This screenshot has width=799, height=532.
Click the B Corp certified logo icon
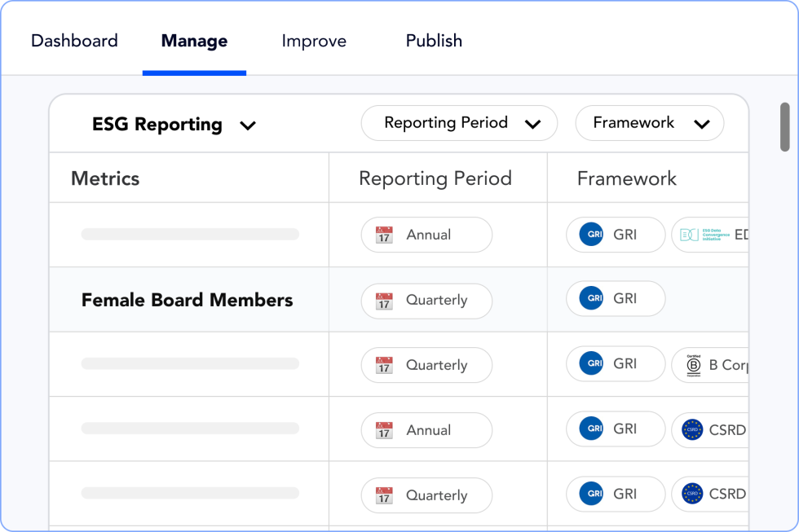pyautogui.click(x=693, y=365)
